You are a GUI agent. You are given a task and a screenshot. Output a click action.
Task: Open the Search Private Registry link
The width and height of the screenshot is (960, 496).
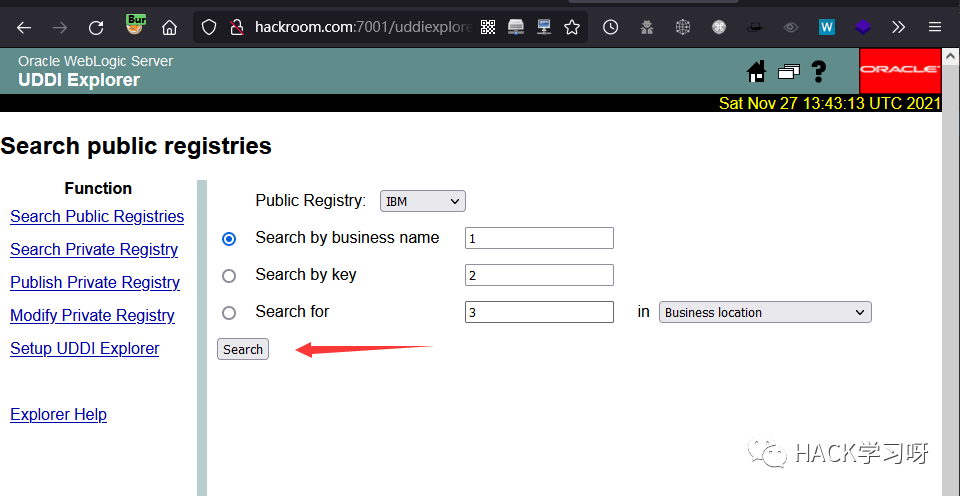[x=94, y=250]
